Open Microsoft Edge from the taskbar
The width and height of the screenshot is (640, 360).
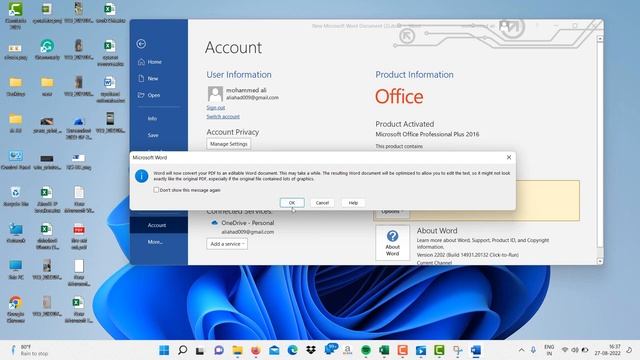(x=292, y=350)
